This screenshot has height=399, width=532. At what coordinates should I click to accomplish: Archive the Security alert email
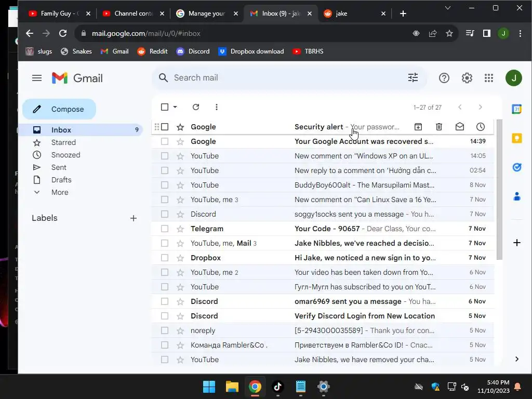418,127
